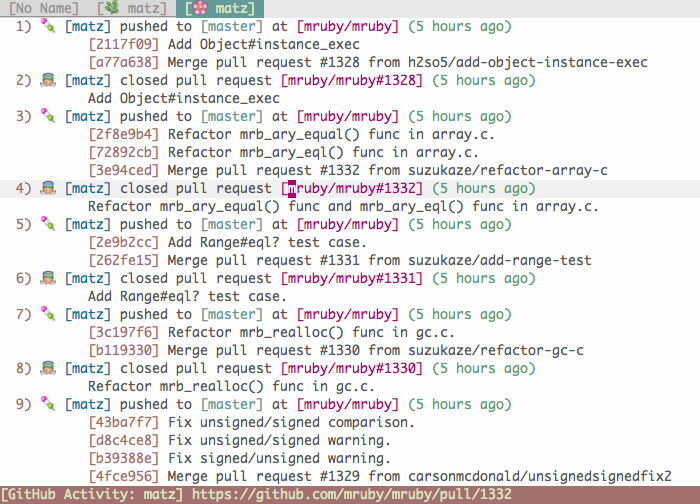Click the push icon on entry 3
Screen dimensions: 700x504
[x=48, y=116]
